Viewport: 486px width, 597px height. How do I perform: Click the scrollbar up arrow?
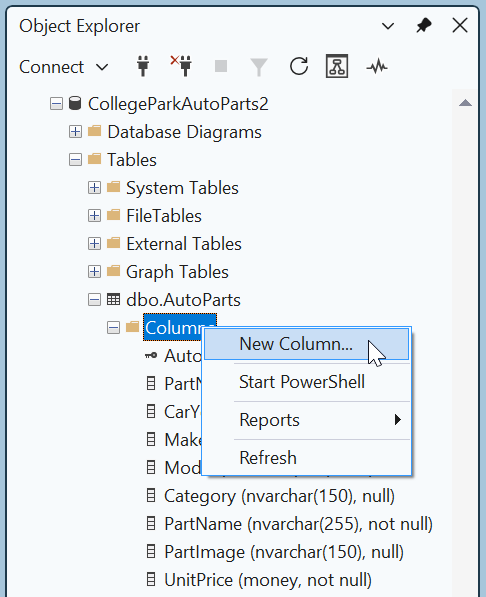[x=465, y=103]
